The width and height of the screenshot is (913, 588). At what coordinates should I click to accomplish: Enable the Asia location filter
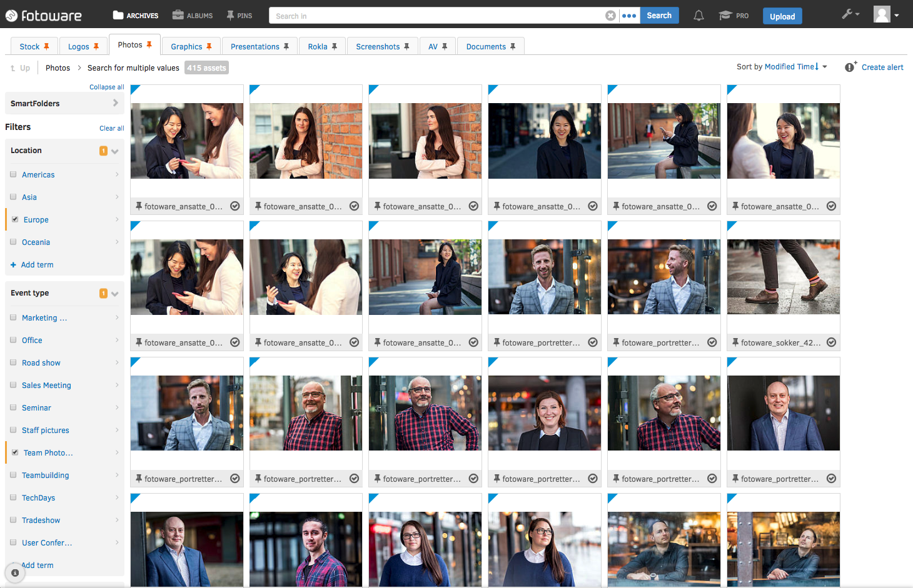[13, 197]
